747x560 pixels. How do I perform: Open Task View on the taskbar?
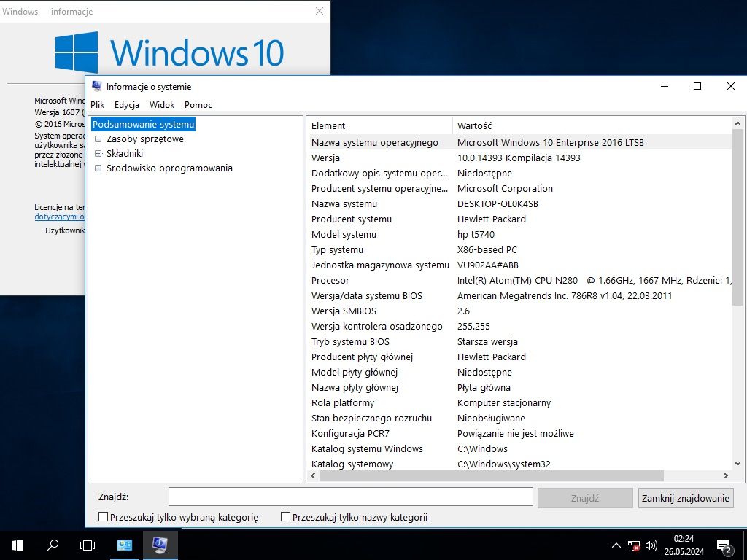point(88,545)
